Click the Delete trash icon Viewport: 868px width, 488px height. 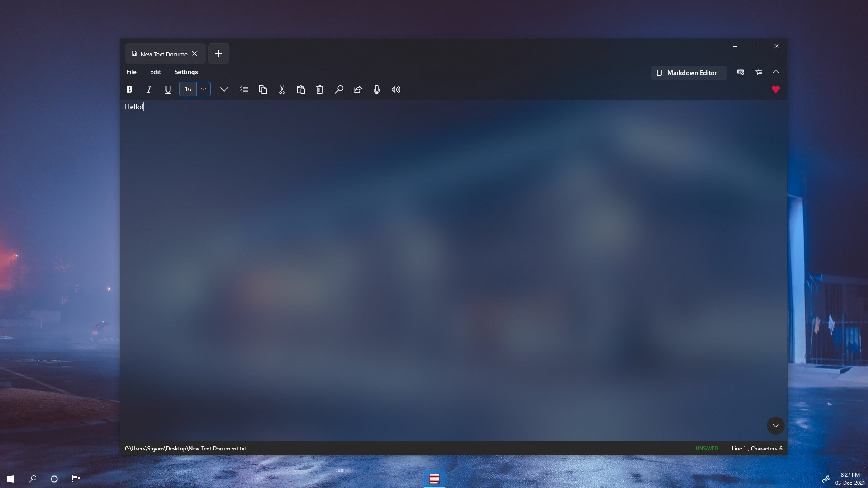pyautogui.click(x=320, y=89)
